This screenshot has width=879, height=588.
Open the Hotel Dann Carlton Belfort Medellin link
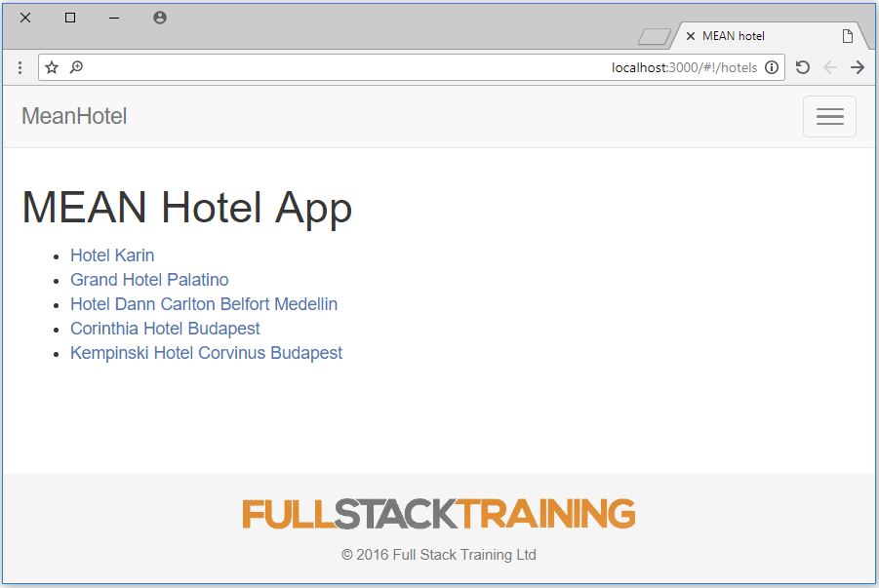(203, 304)
